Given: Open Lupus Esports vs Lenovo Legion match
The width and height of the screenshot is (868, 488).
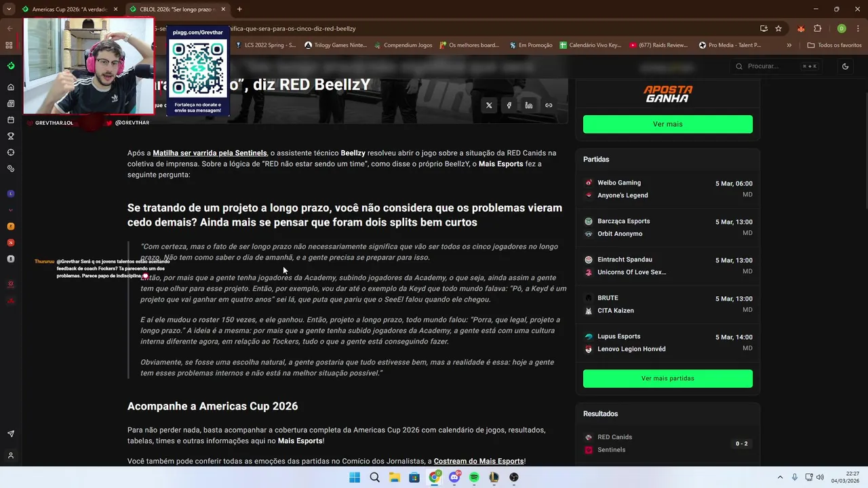Looking at the screenshot, I should 668,342.
